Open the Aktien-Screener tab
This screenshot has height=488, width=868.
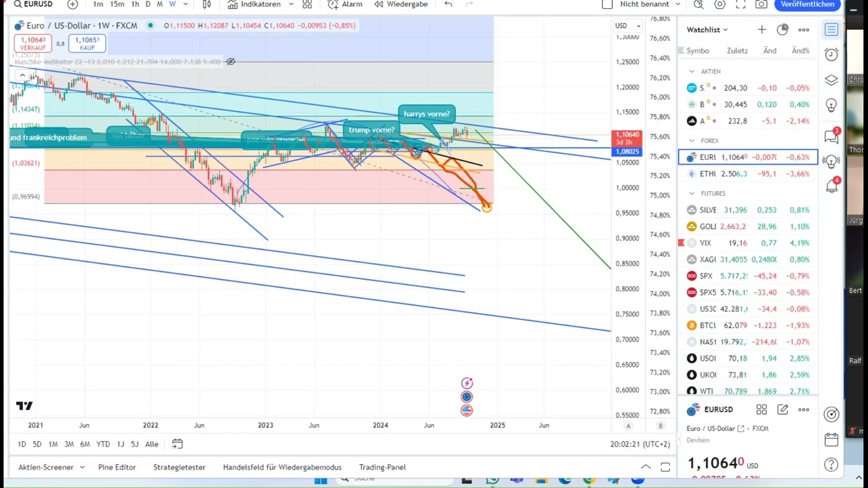point(45,467)
